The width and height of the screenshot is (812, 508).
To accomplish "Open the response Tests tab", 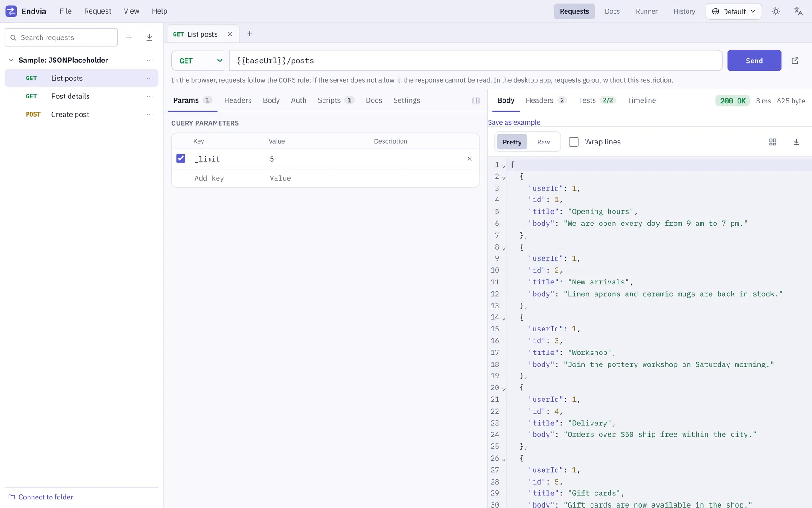I will 597,100.
